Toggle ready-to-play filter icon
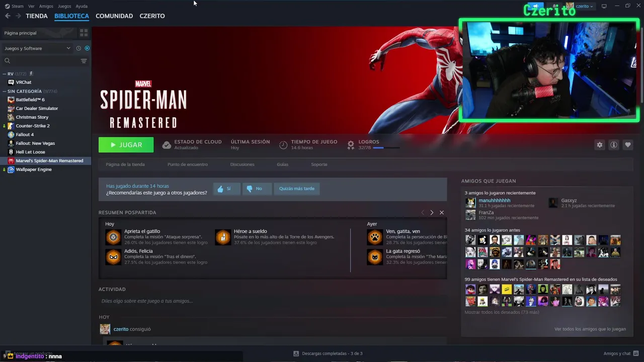 coord(87,48)
